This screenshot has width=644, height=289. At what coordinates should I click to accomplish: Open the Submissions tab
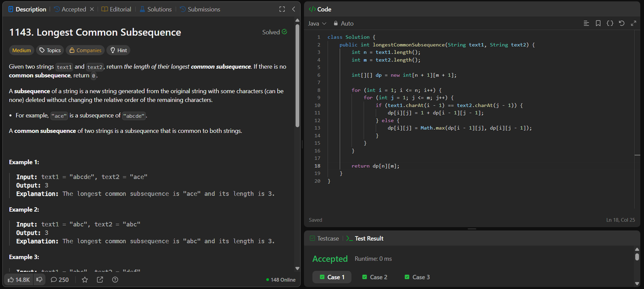point(200,9)
